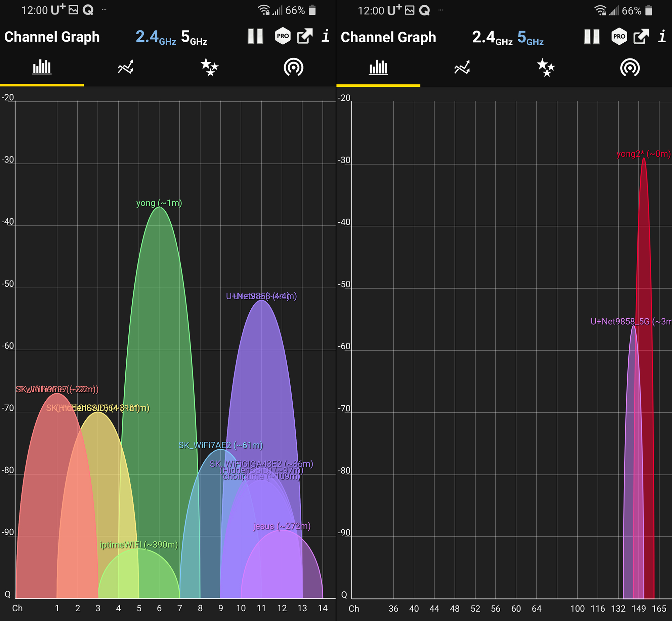
Task: Open time graph tab on left screen
Action: coord(126,67)
